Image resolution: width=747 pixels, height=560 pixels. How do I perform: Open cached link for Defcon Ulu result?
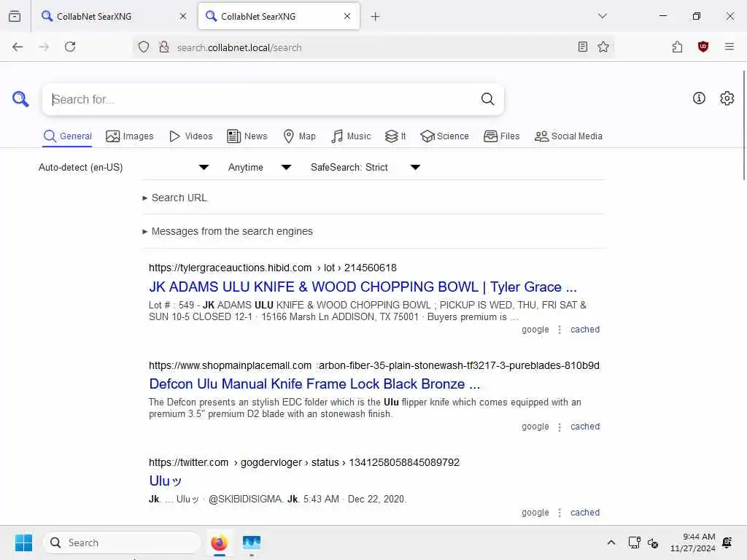[x=585, y=427]
